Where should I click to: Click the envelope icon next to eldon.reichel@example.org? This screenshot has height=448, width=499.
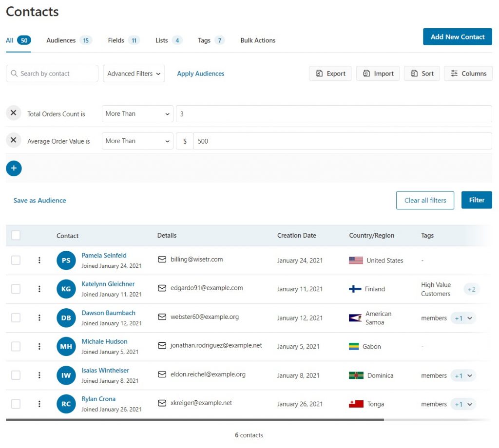click(162, 374)
